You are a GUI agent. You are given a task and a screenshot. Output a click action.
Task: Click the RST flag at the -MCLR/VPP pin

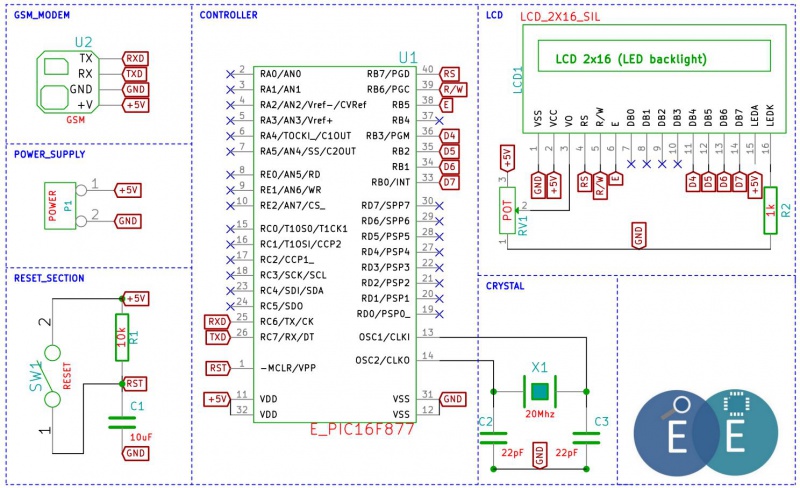218,368
